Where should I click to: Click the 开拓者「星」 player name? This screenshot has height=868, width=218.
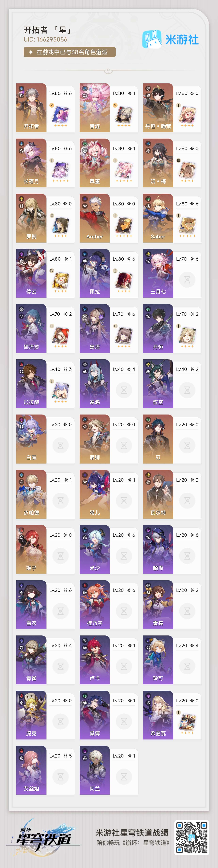48,30
